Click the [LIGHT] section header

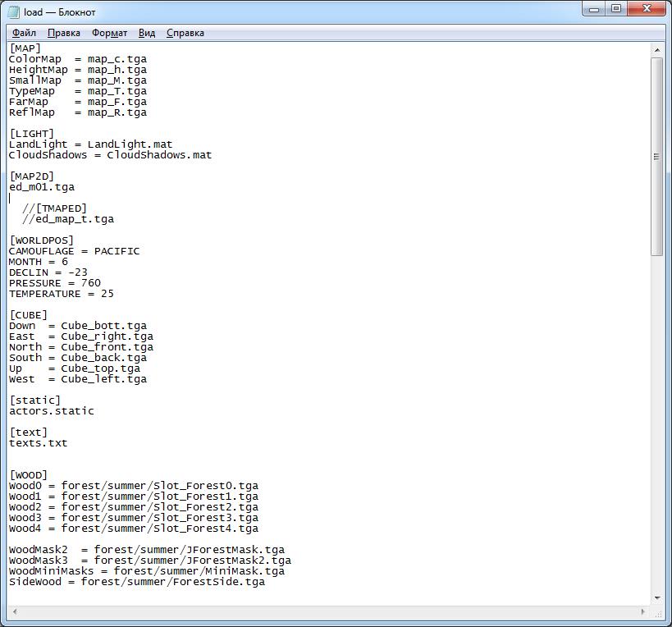coord(31,134)
